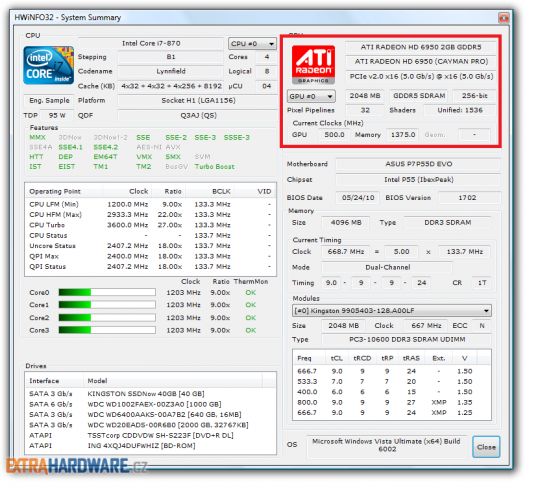The height and width of the screenshot is (500, 551).
Task: Click the BIOS date 05/24/10 field
Action: point(358,197)
